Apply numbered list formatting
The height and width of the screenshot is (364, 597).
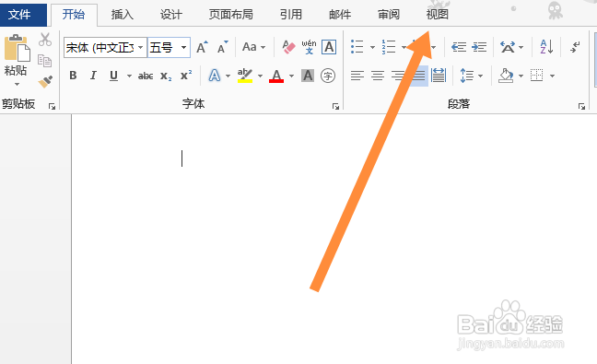pyautogui.click(x=389, y=47)
